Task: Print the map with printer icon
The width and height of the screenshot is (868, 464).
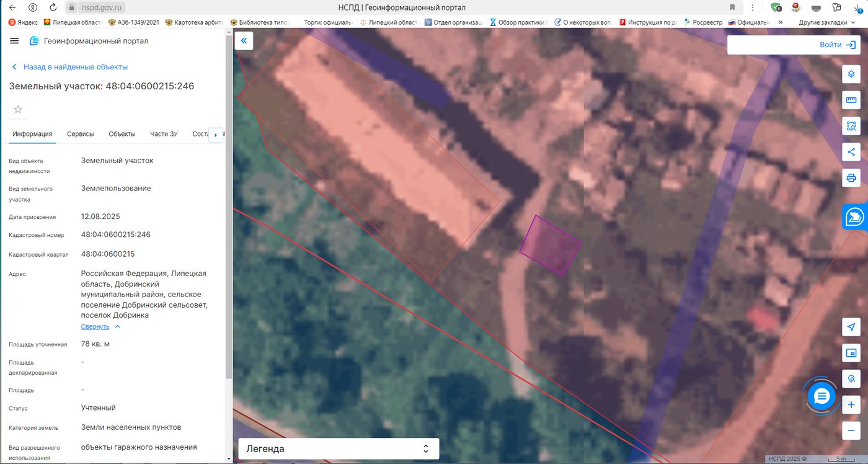Action: (x=851, y=178)
